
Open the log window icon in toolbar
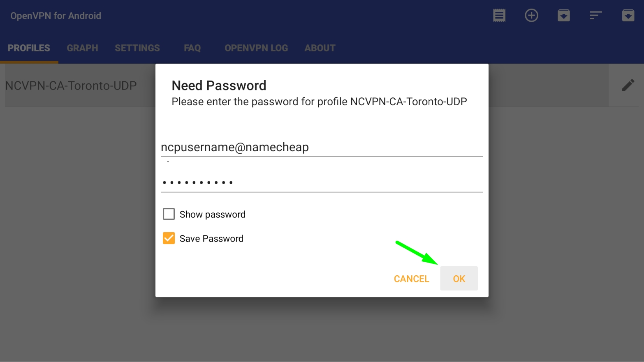[x=499, y=16]
